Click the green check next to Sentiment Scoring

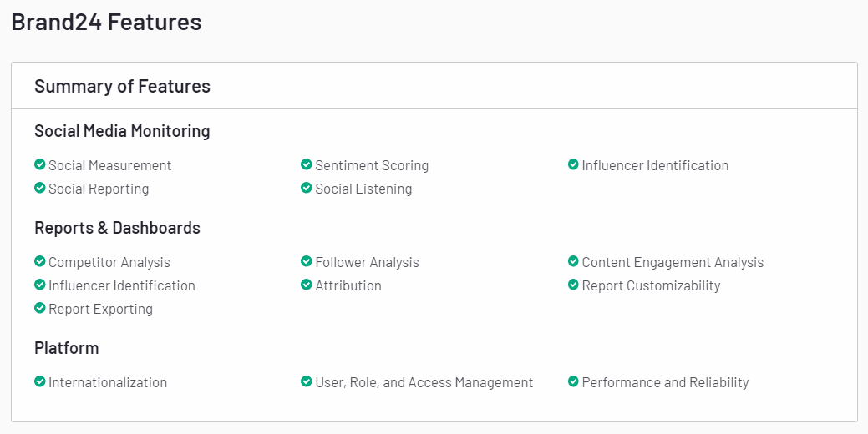(307, 164)
